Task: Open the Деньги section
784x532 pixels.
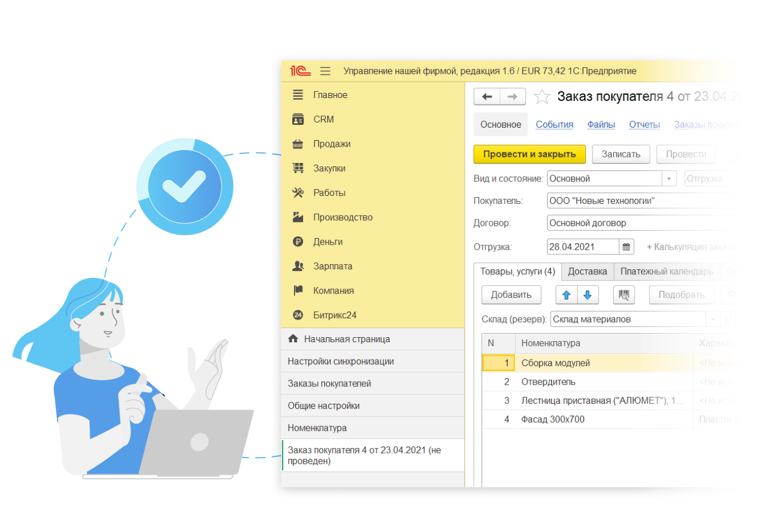Action: tap(328, 242)
